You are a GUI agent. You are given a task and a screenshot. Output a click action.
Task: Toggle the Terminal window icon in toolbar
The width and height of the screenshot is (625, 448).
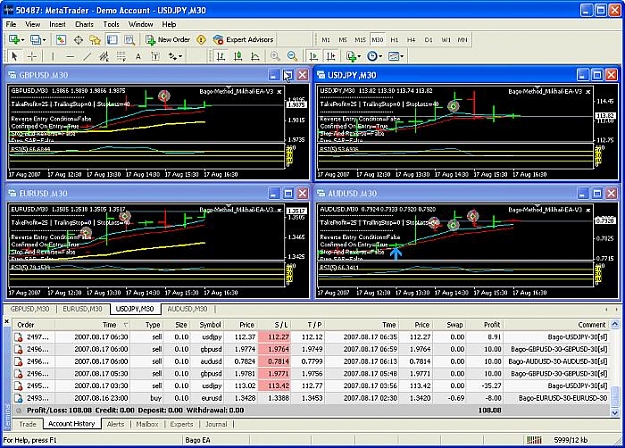point(112,40)
